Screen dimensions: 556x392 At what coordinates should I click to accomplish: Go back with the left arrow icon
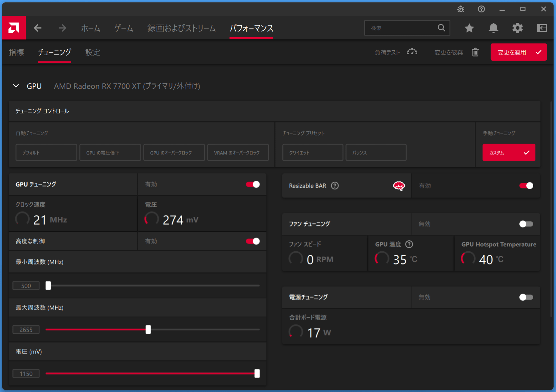point(38,28)
